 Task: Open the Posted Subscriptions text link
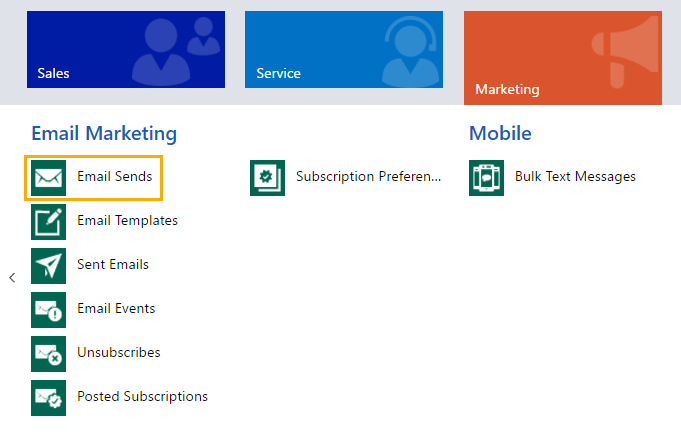click(142, 397)
